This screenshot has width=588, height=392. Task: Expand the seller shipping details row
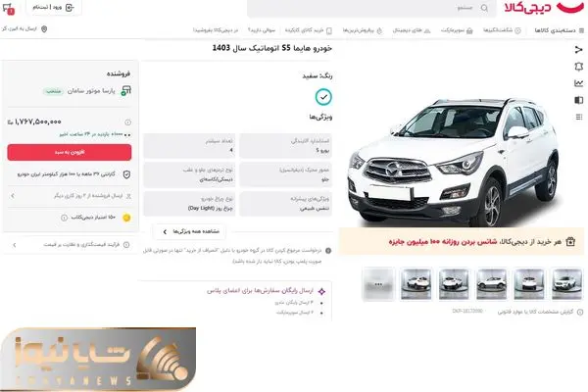(70, 196)
